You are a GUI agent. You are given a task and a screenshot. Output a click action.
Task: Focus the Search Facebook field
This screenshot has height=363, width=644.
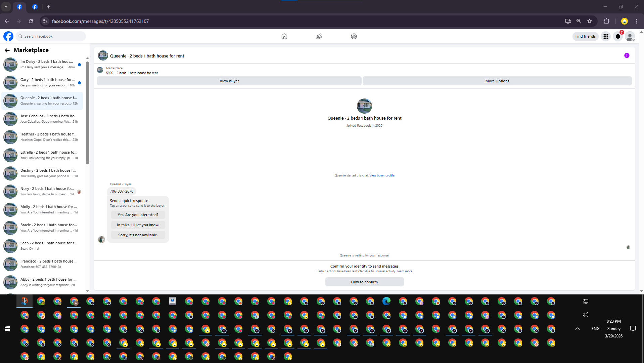[51, 36]
